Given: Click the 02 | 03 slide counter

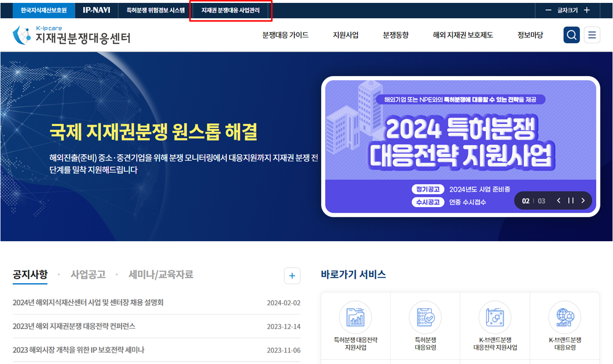Looking at the screenshot, I should (534, 201).
